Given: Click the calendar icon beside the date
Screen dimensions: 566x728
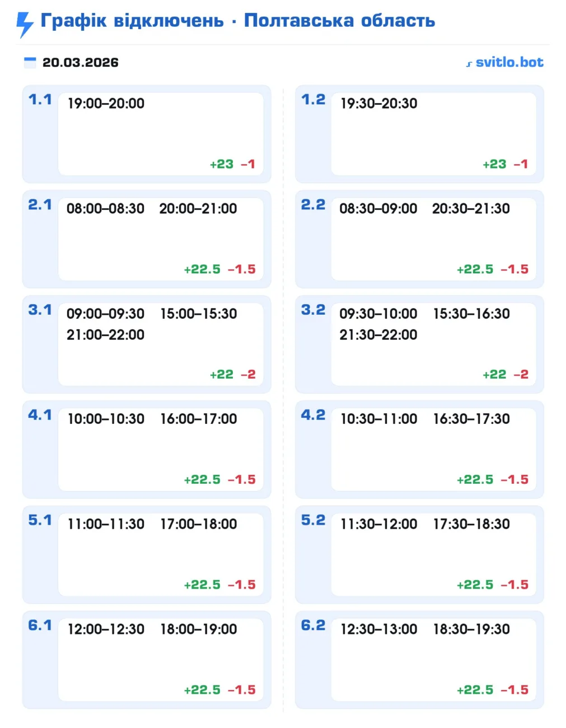Looking at the screenshot, I should pyautogui.click(x=30, y=62).
